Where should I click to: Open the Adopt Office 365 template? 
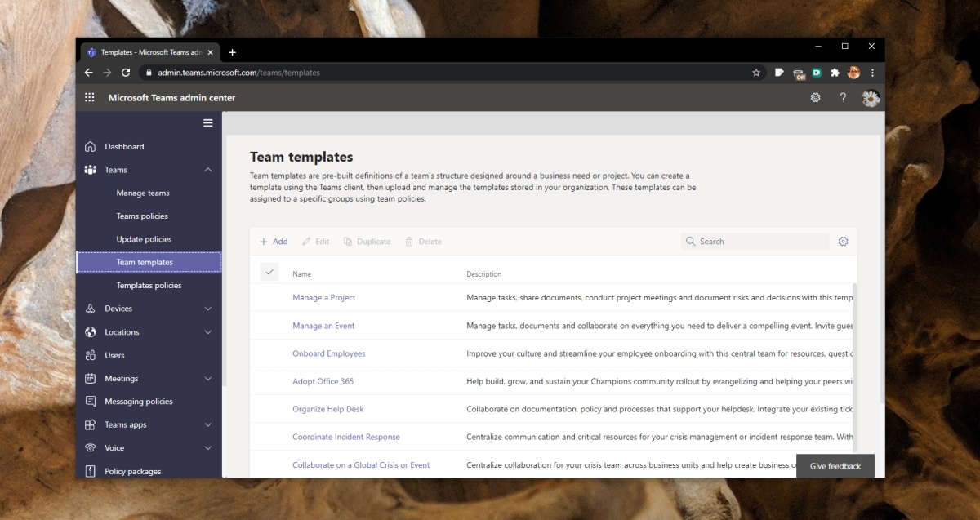(x=323, y=381)
